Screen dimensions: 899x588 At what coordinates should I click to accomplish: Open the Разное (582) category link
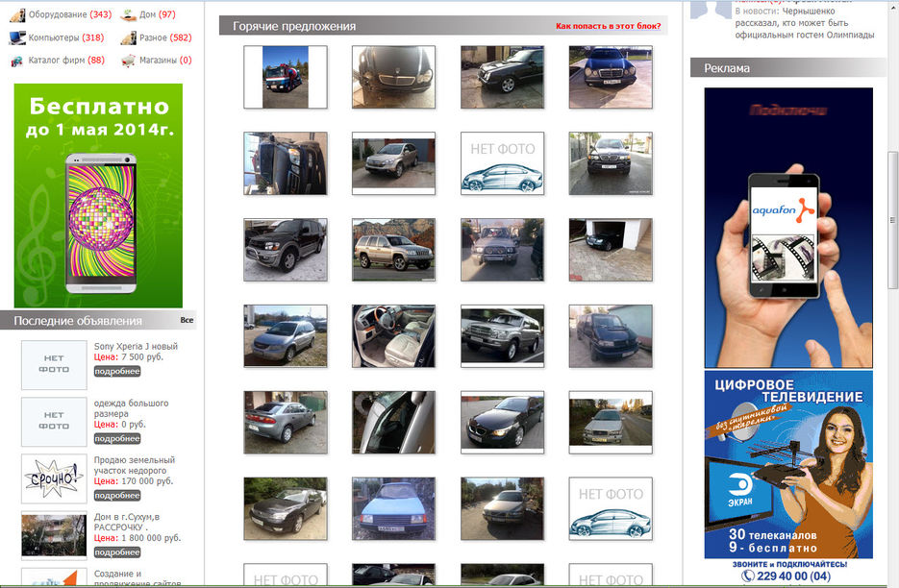pyautogui.click(x=165, y=37)
